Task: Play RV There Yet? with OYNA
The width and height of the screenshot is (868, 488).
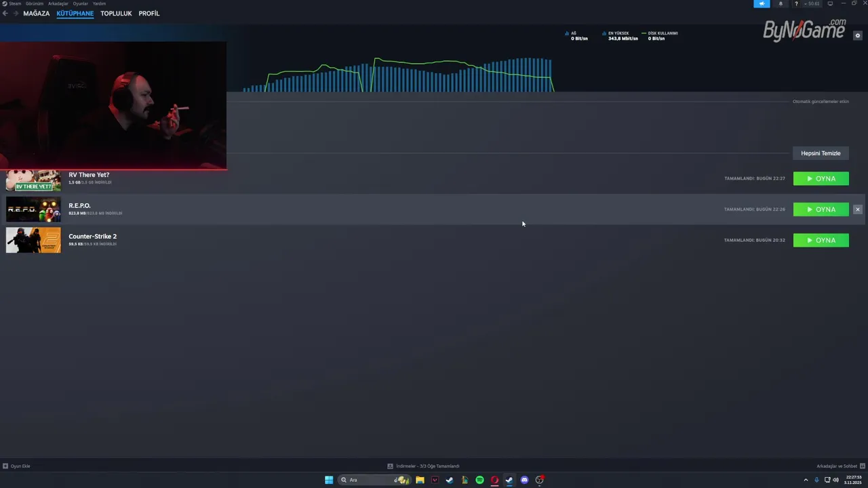Action: pyautogui.click(x=821, y=179)
